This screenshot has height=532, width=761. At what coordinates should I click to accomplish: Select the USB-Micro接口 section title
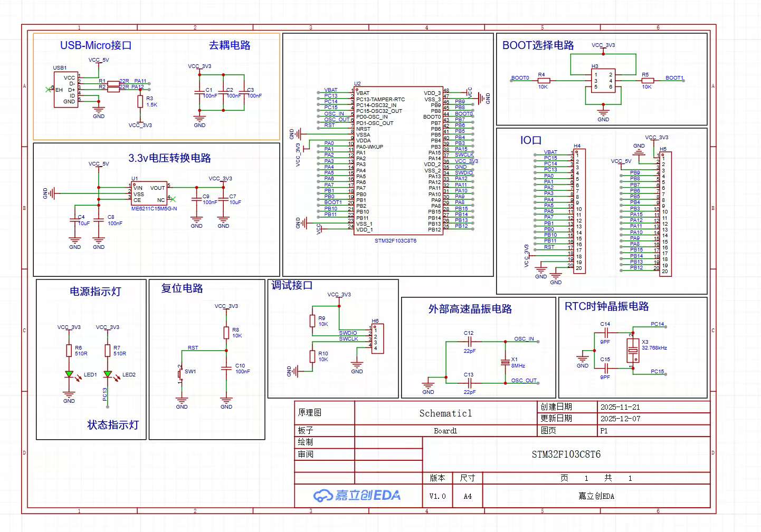(x=96, y=45)
